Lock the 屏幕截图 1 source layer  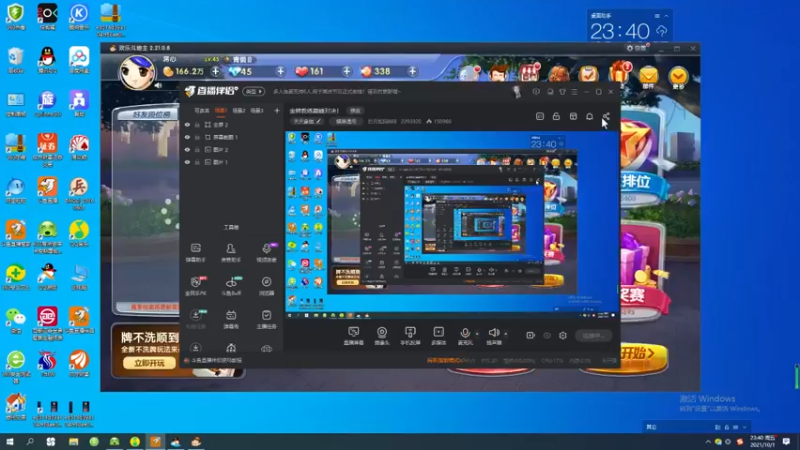197,137
